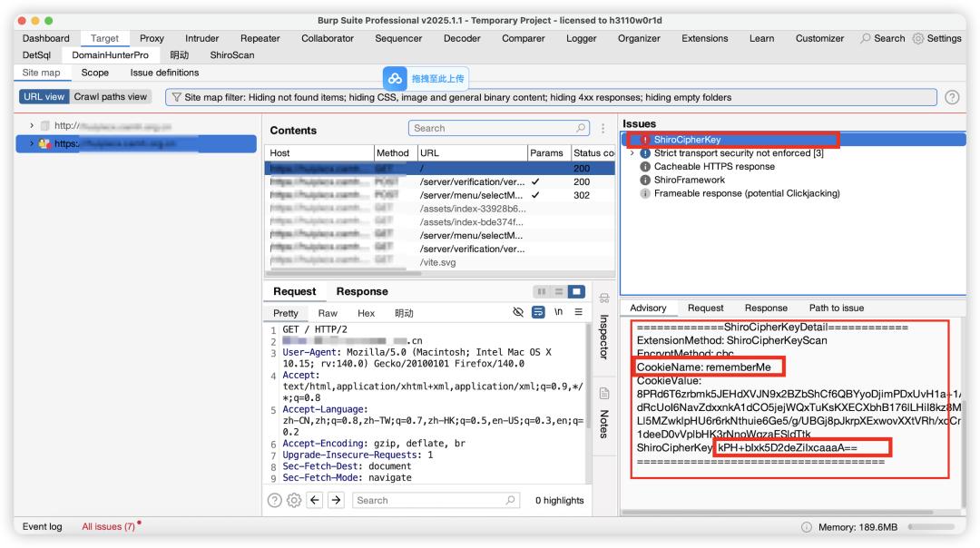The image size is (980, 548).
Task: Toggle line wrap in request editor
Action: (538, 312)
